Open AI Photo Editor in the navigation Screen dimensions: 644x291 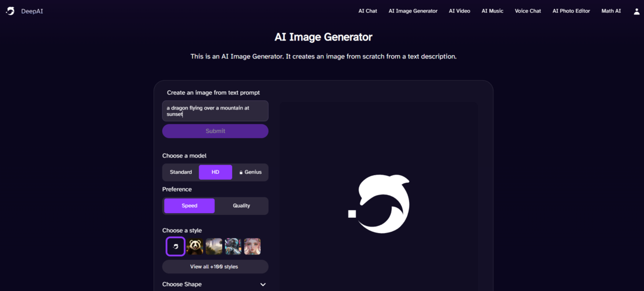571,11
